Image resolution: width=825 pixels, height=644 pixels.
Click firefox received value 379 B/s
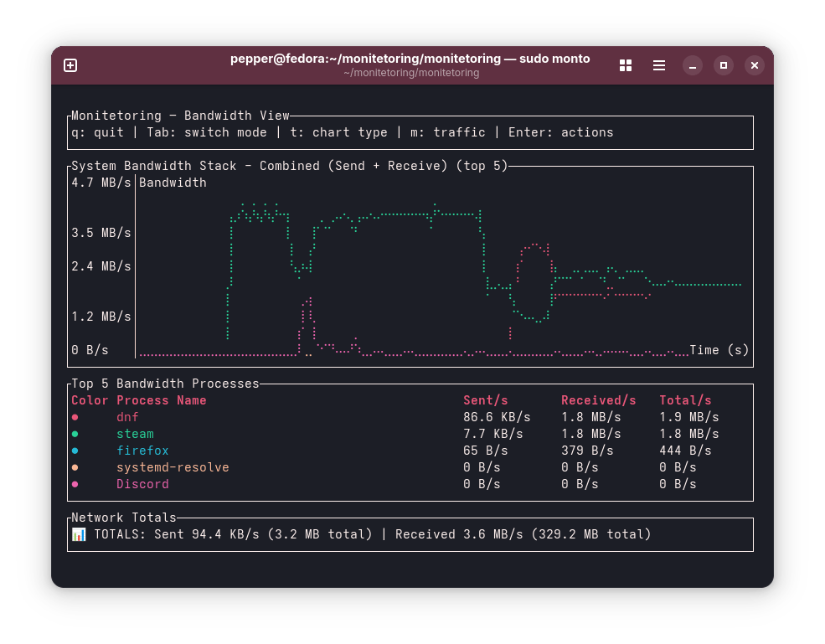tap(587, 451)
